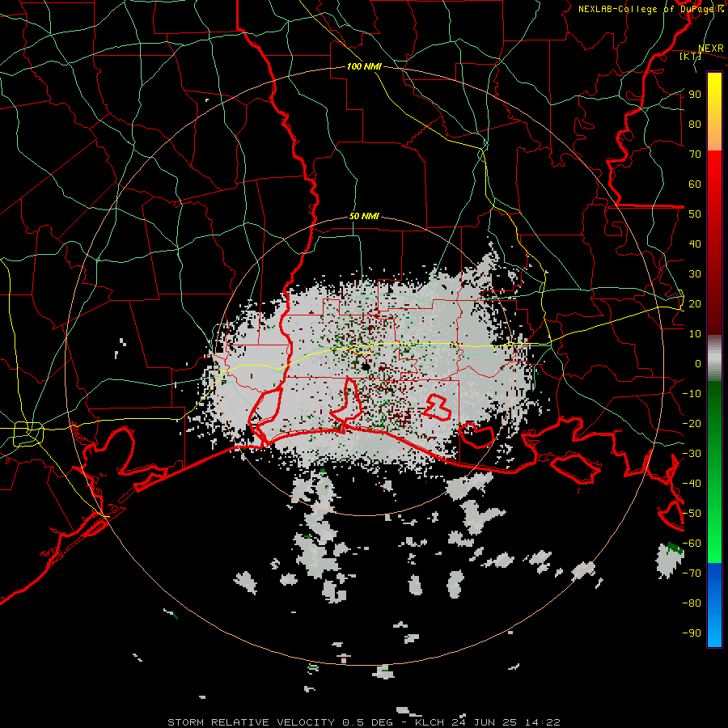Click the 50 NMI range ring label

(x=365, y=216)
